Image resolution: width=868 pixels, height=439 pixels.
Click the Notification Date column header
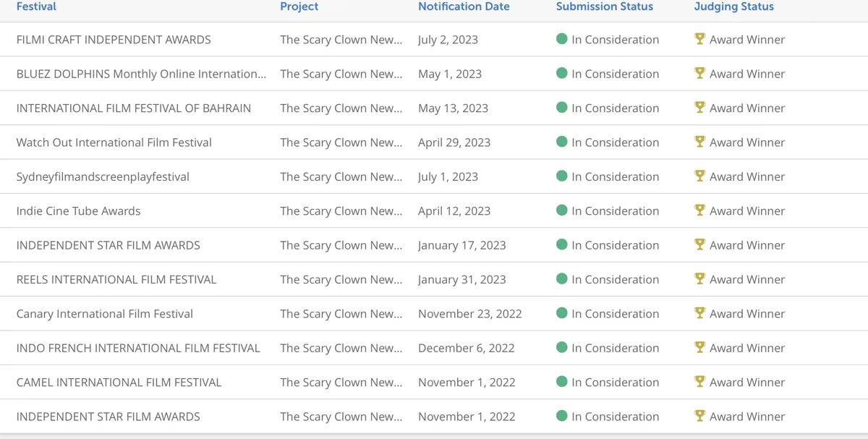pos(464,7)
